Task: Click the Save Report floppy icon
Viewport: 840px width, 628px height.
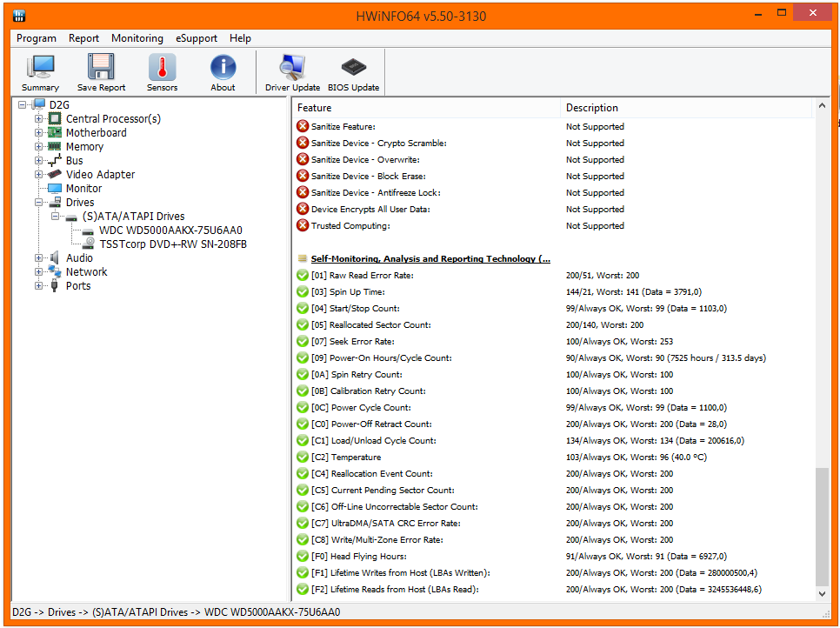Action: (x=101, y=68)
